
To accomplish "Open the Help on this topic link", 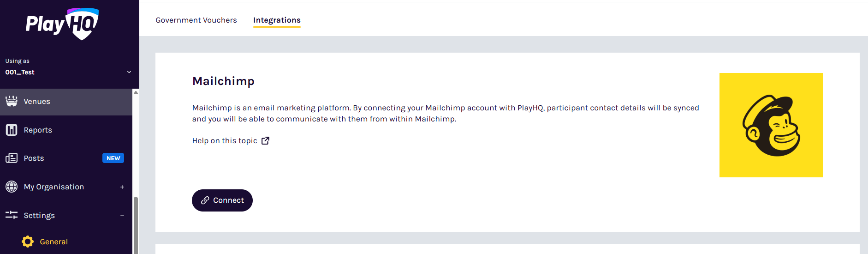I will [225, 141].
